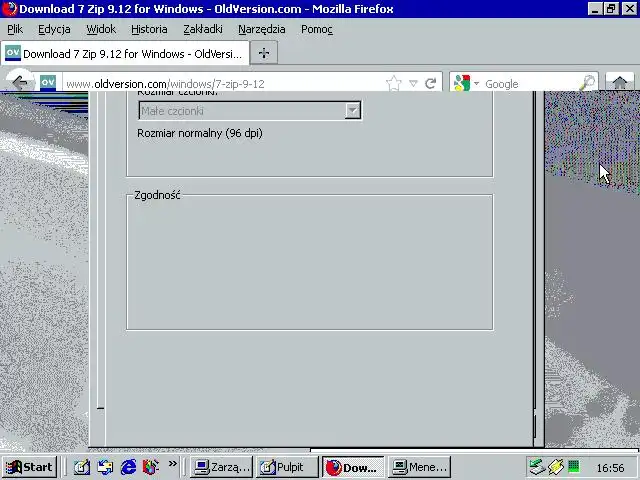Open the Pomoc menu
The height and width of the screenshot is (480, 640).
point(316,29)
